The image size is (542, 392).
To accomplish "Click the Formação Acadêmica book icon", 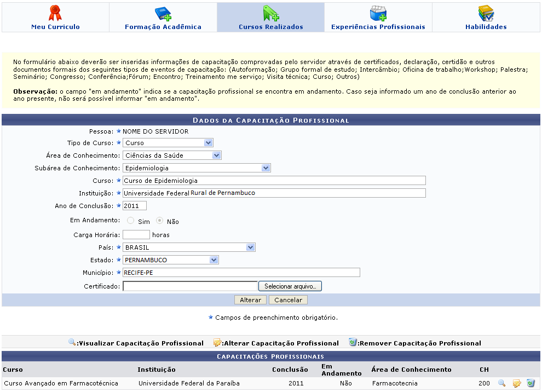I will 163,13.
